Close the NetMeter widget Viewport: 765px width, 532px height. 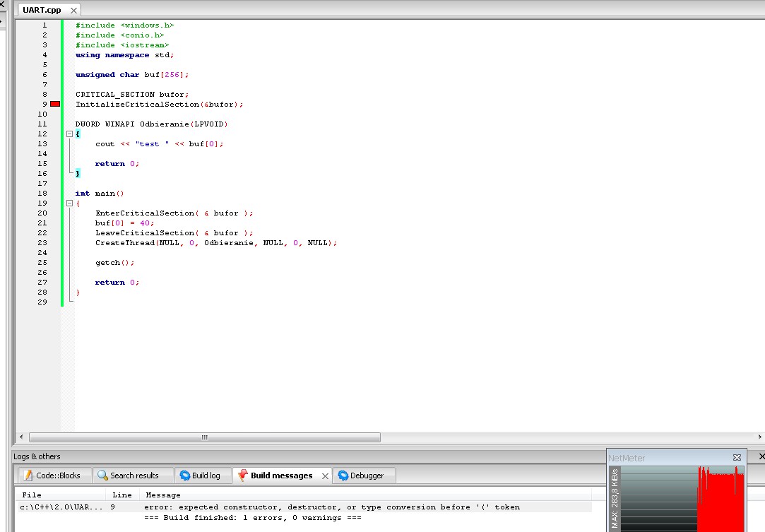tap(737, 457)
